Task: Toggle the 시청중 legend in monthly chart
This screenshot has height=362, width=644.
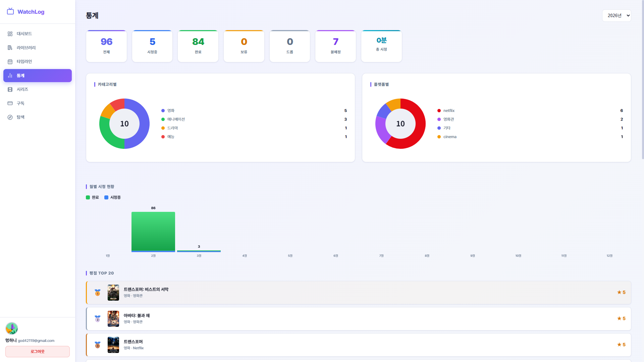Action: tap(113, 197)
